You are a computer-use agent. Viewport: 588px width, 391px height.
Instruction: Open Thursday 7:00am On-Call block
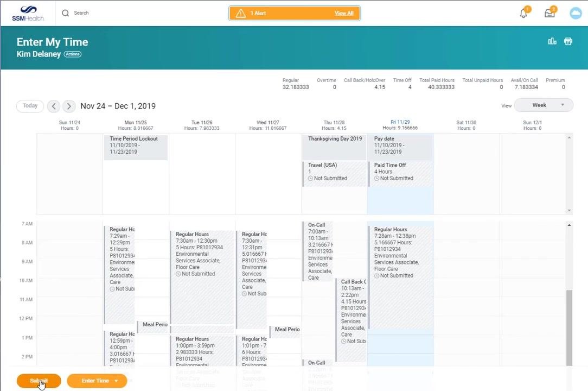click(318, 251)
